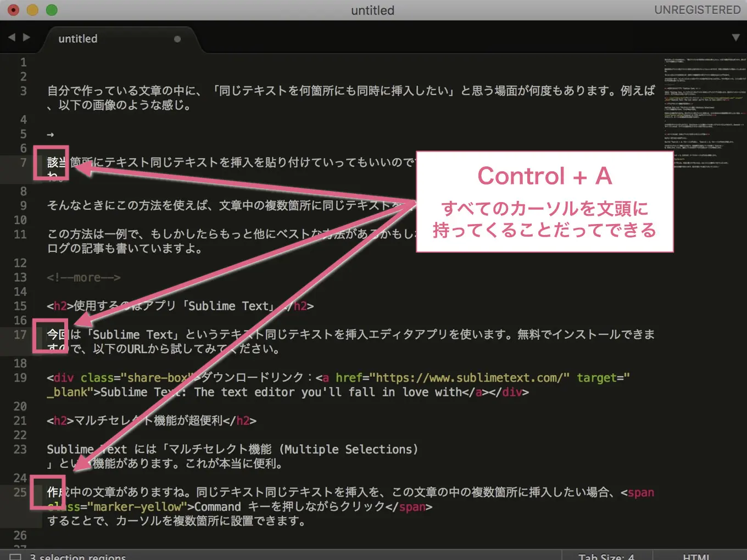Click 'share-box' class attribute value
The width and height of the screenshot is (747, 560).
click(x=158, y=378)
